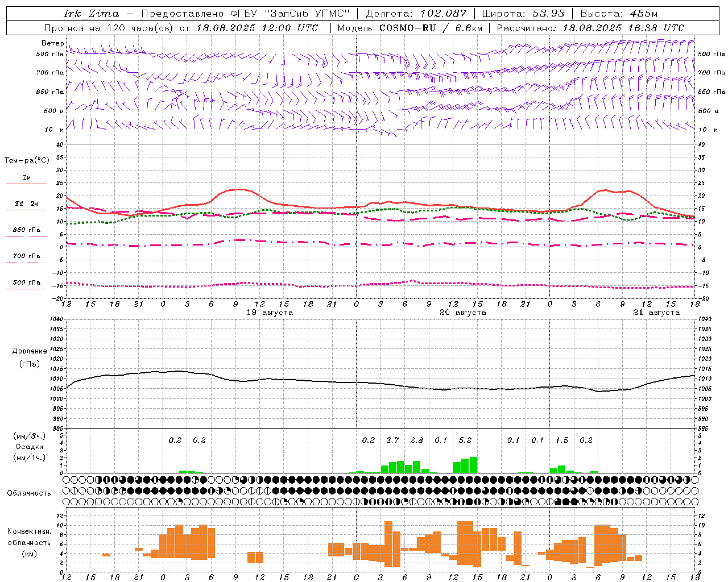The height and width of the screenshot is (582, 728).
Task: Click the "(км)" unit under convective cloudiness
Action: [x=29, y=553]
